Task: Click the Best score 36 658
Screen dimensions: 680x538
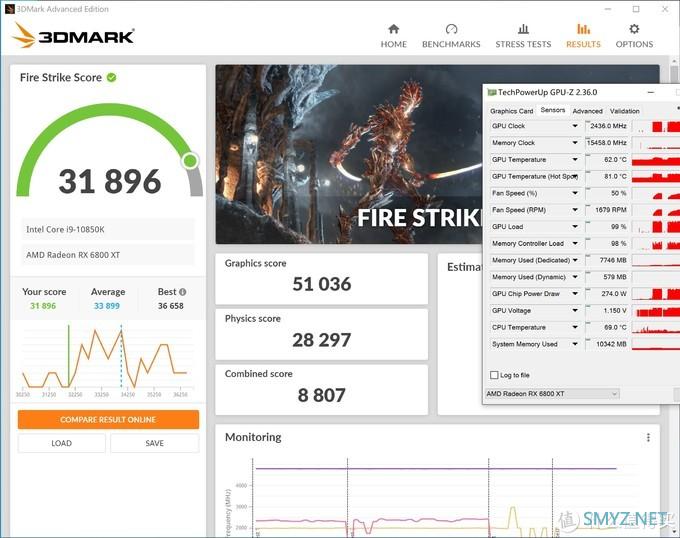Action: click(x=170, y=306)
